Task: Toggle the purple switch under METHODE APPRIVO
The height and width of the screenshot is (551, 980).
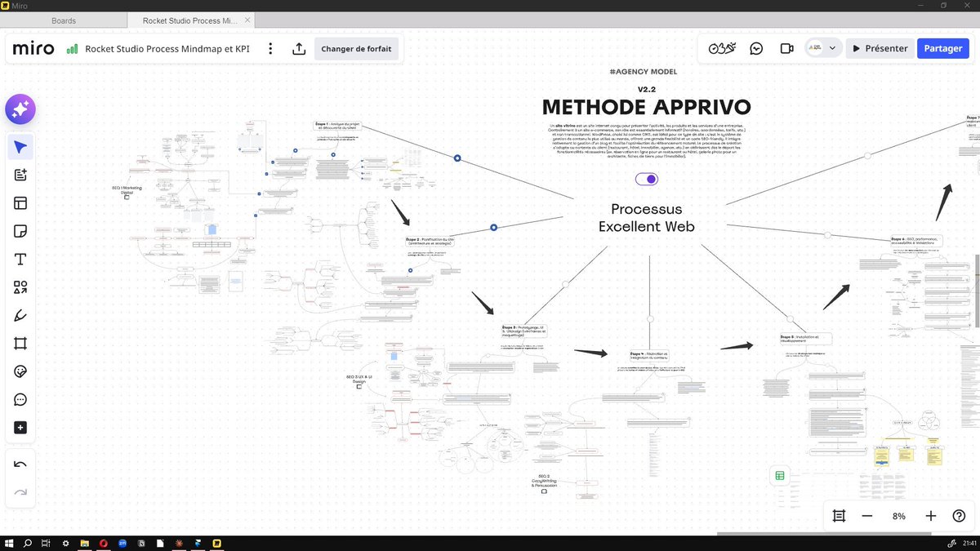Action: 646,179
